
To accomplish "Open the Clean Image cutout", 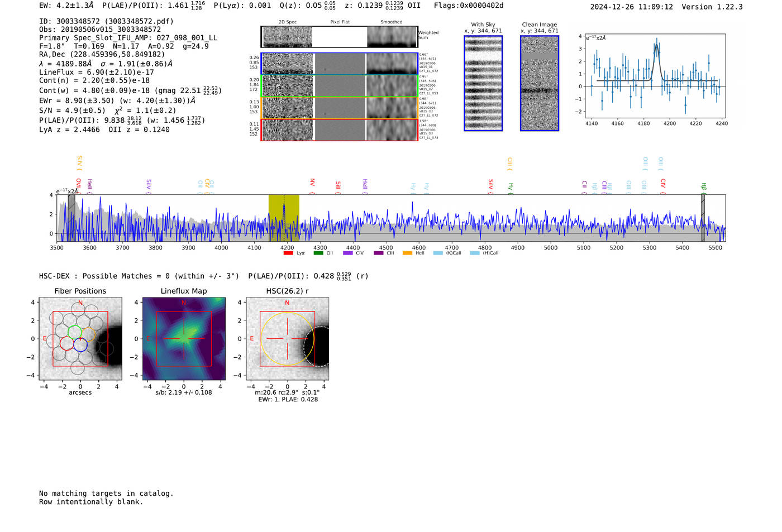I will (540, 83).
